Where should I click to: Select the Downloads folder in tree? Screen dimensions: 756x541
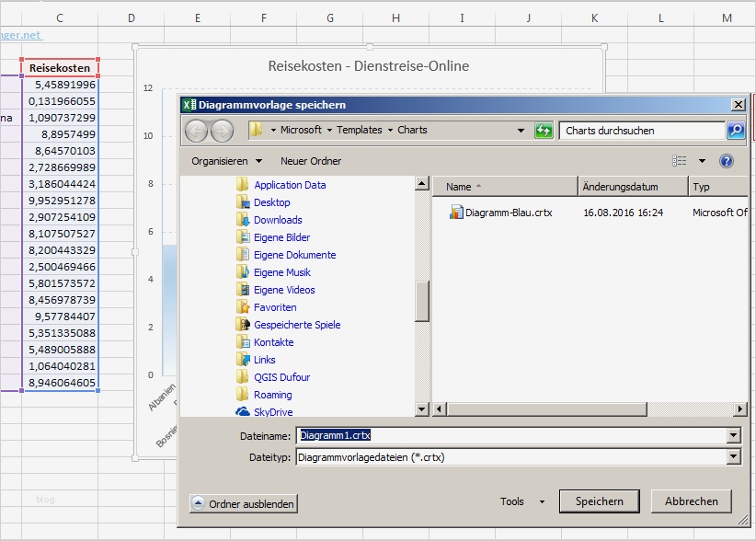[278, 220]
